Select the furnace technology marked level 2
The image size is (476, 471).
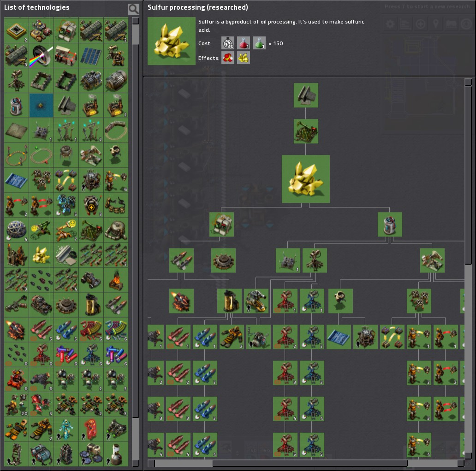point(116,106)
